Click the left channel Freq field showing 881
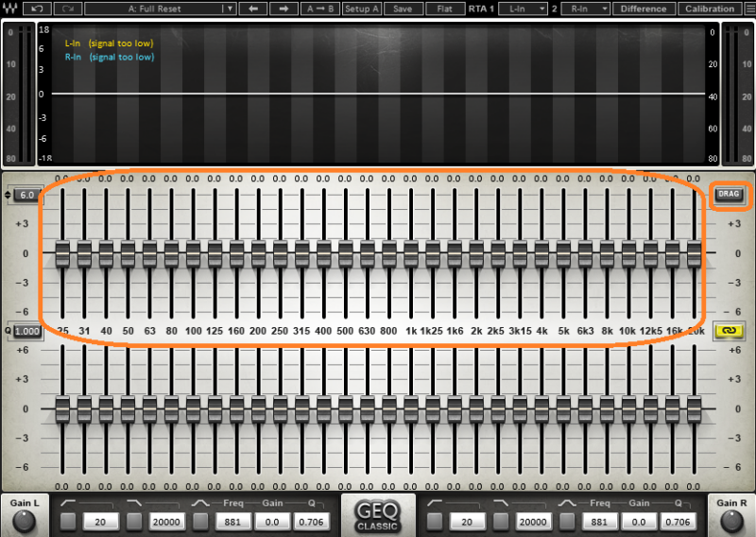Screen dimensions: 756x537 click(232, 521)
